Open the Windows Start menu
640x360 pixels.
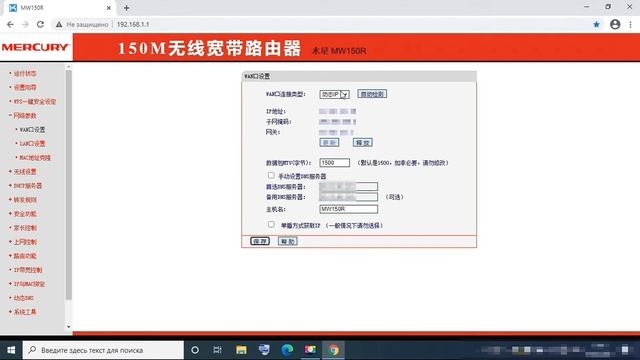tap(11, 350)
